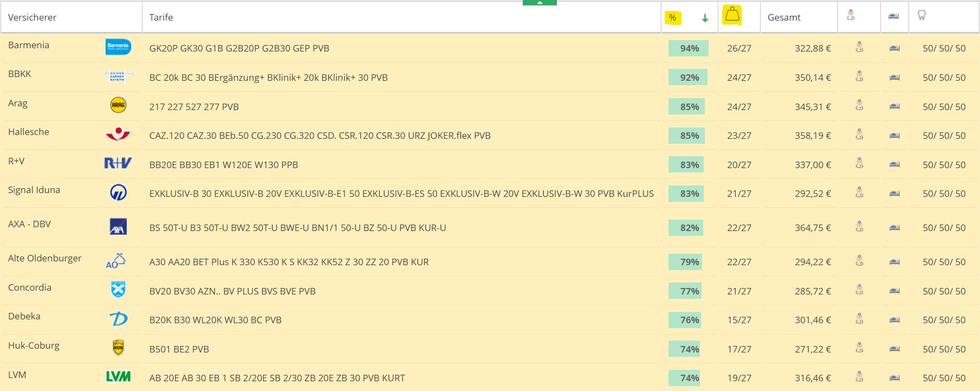This screenshot has height=391, width=980.
Task: Click the 76% badge for Debeka
Action: [x=685, y=320]
